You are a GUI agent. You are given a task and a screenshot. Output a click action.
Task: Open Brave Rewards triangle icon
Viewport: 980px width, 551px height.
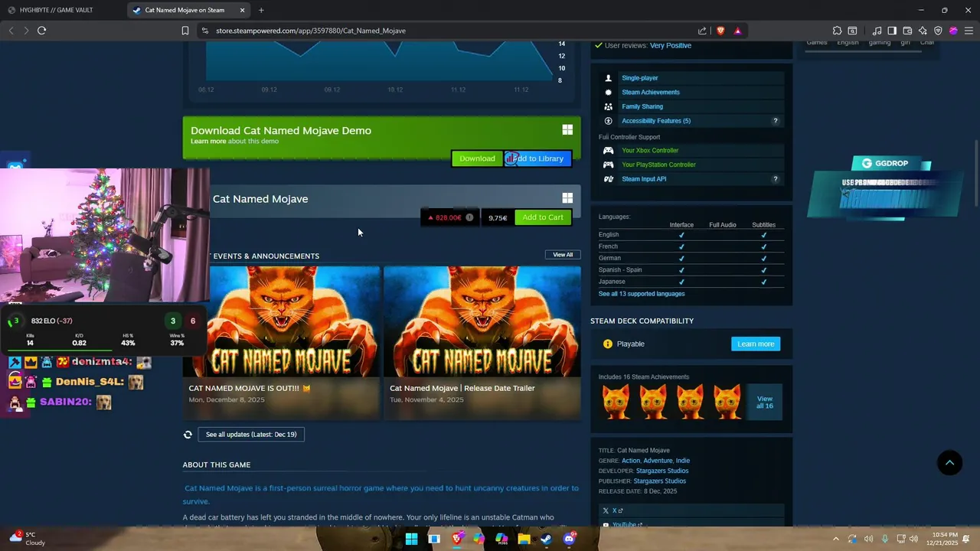pyautogui.click(x=737, y=31)
